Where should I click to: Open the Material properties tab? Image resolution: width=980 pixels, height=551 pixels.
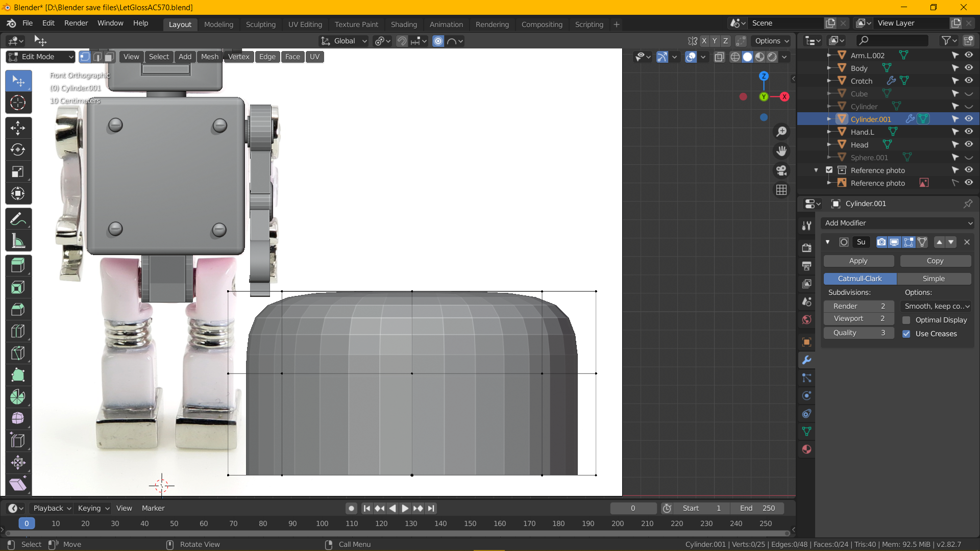coord(806,449)
